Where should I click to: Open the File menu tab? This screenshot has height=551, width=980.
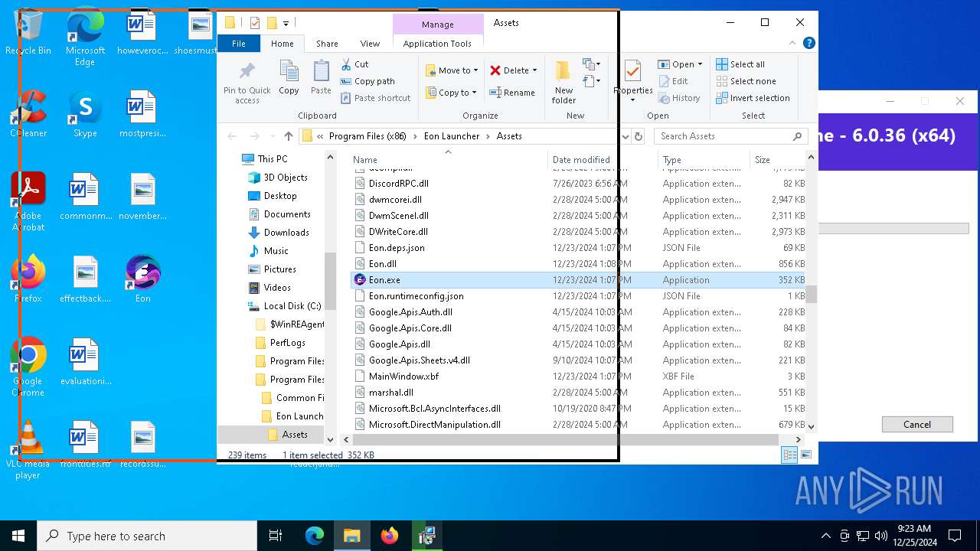click(239, 44)
